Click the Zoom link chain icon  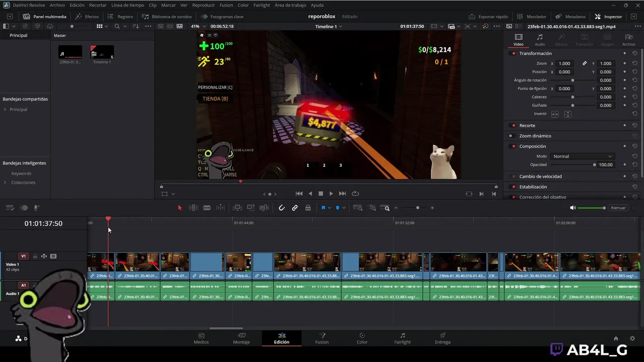coord(585,63)
